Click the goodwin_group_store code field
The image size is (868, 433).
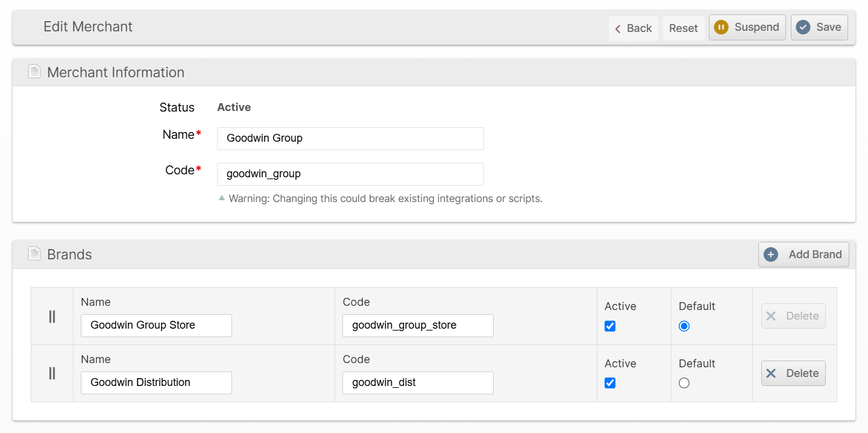418,325
